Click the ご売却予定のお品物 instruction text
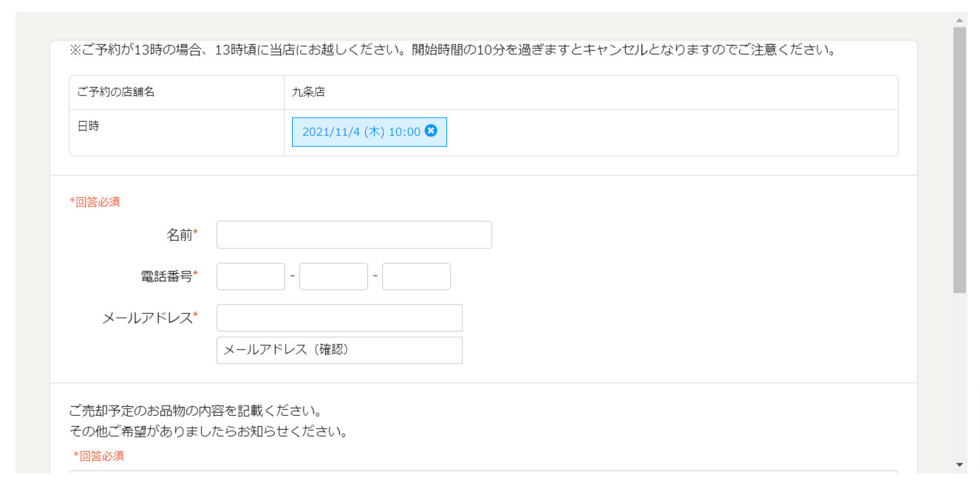 coord(195,410)
